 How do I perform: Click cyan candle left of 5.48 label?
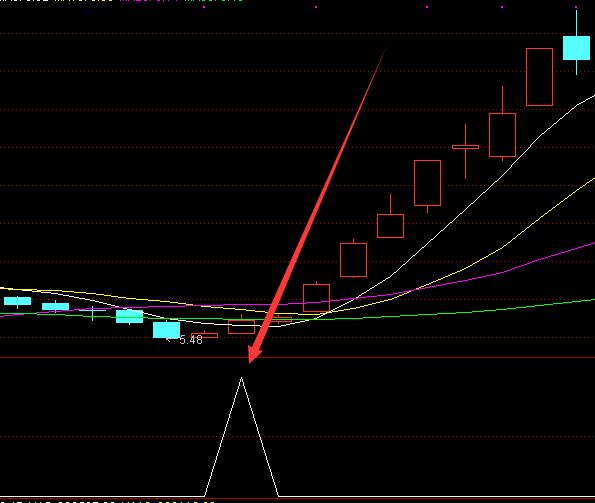pos(166,330)
